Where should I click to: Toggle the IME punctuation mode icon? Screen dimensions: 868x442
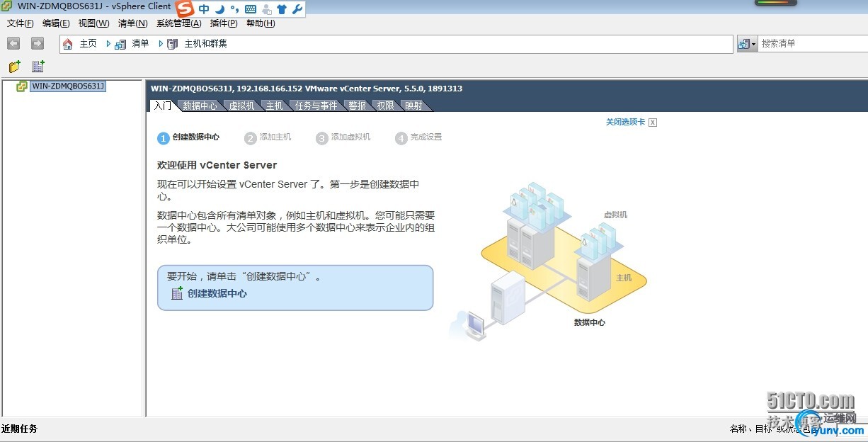click(x=234, y=9)
